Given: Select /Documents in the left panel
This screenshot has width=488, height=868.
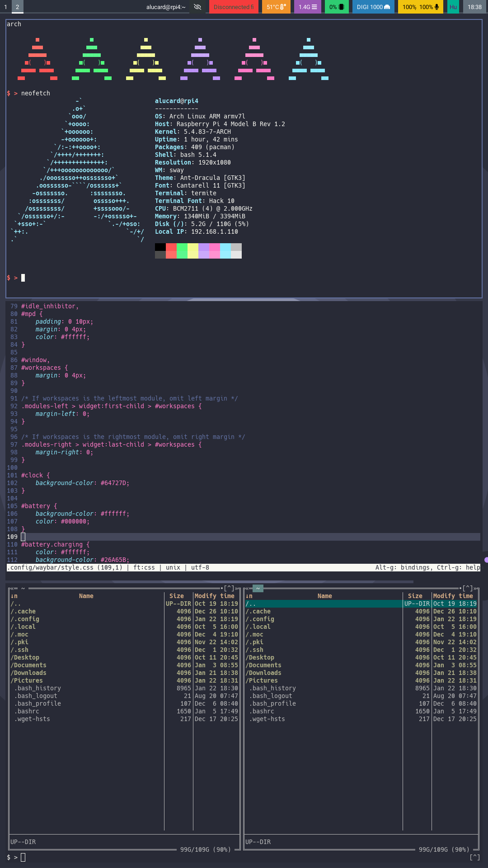Looking at the screenshot, I should pos(124,665).
